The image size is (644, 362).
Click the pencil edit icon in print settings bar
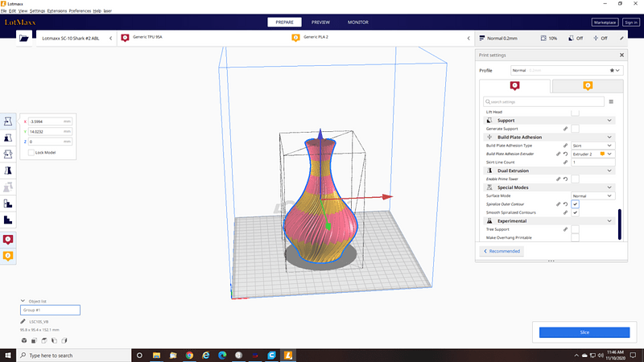click(x=621, y=38)
